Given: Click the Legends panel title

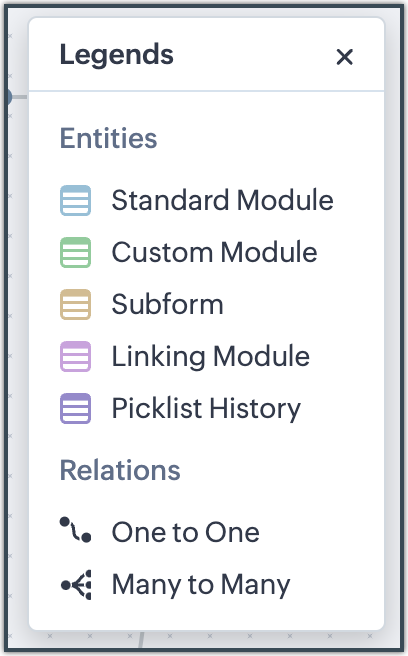Looking at the screenshot, I should 116,55.
